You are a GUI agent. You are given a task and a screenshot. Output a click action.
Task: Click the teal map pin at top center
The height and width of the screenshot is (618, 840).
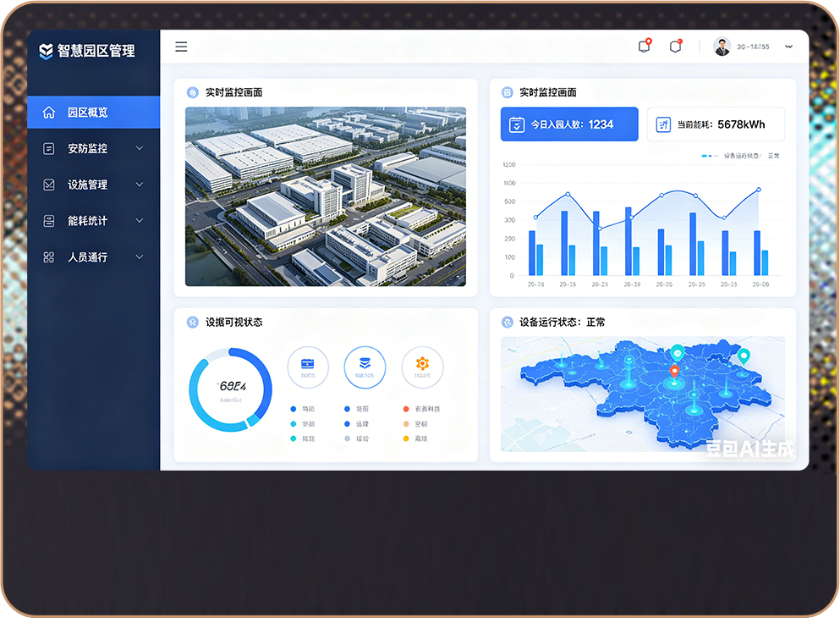678,353
